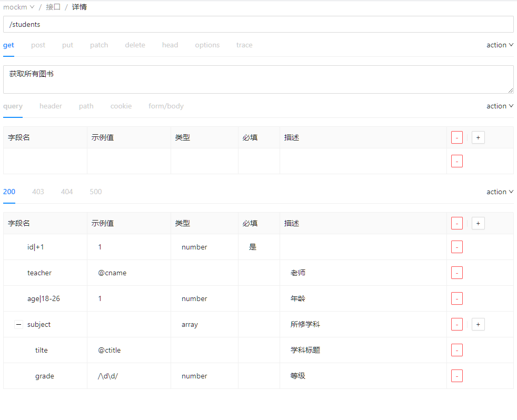Image resolution: width=517 pixels, height=420 pixels.
Task: Open the action dropdown beside status codes
Action: pos(499,192)
